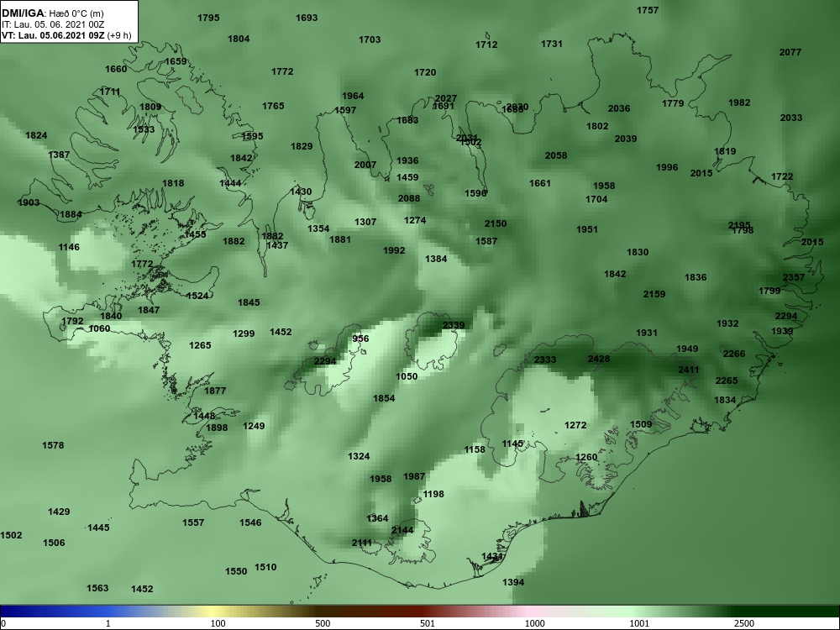Click the map value 2088
This screenshot has width=840, height=630.
(409, 198)
